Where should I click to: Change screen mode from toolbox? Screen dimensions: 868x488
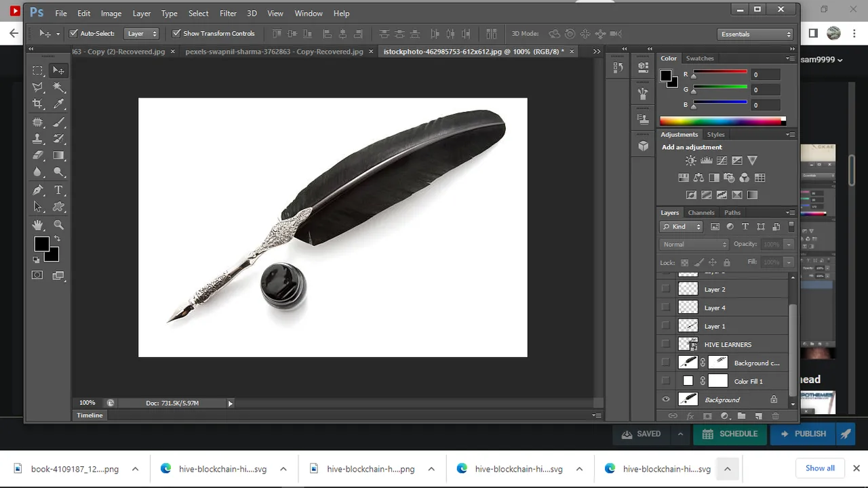point(58,275)
